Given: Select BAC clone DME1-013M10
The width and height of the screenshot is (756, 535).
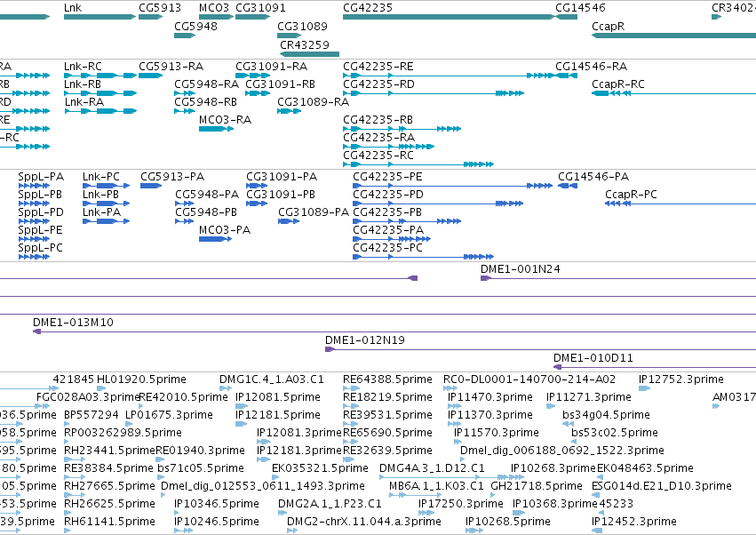Looking at the screenshot, I should (x=73, y=323).
